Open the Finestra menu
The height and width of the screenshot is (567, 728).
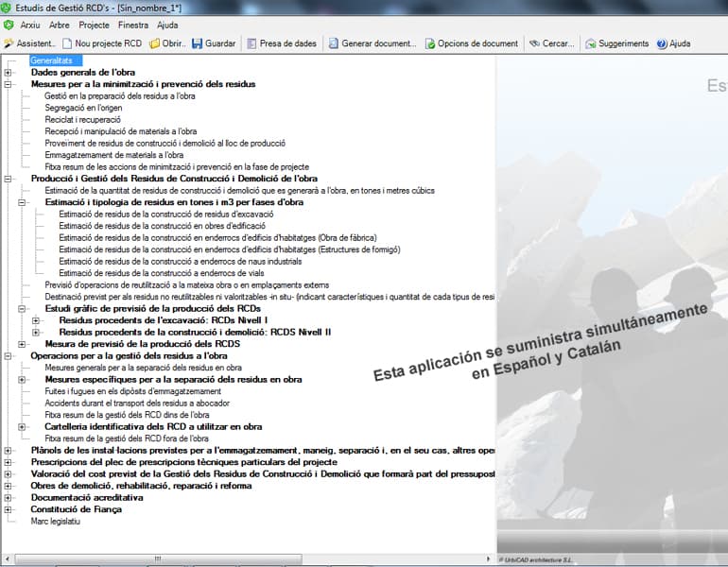(133, 26)
